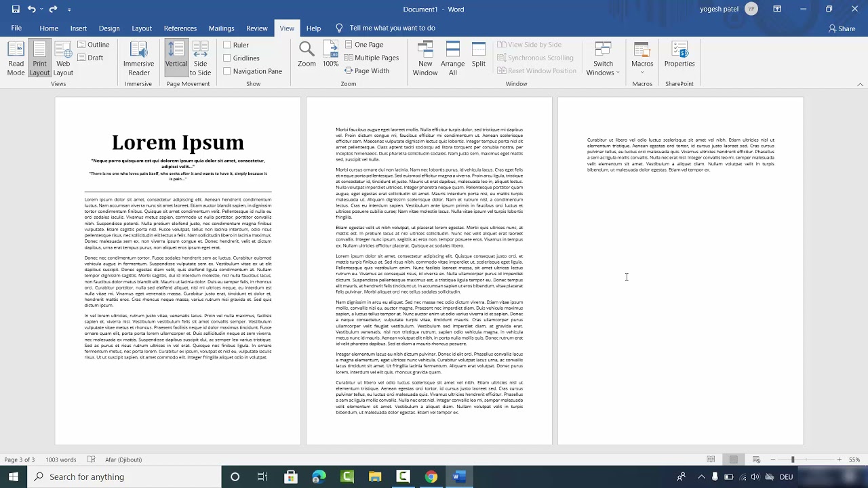Click 55% zoom level indicator
Viewport: 868px width, 488px height.
(x=854, y=460)
